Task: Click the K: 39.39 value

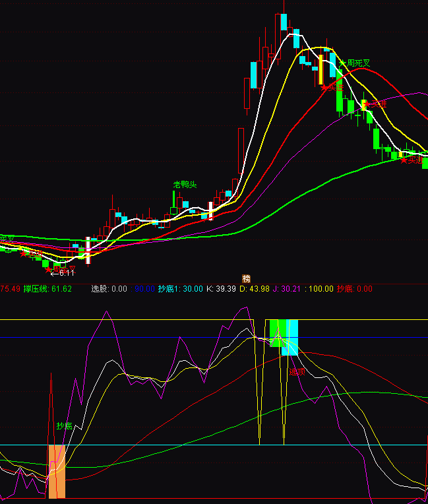Action: coord(221,289)
